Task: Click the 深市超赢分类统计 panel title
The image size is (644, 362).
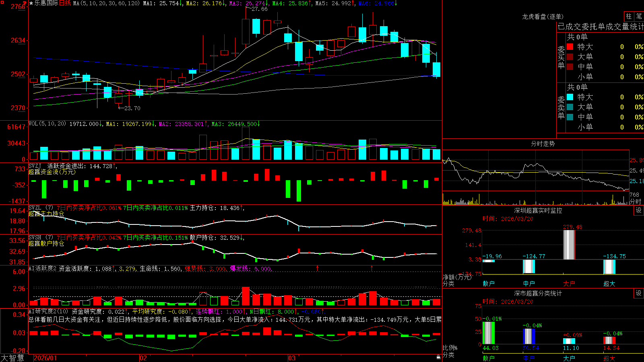Action: click(538, 293)
